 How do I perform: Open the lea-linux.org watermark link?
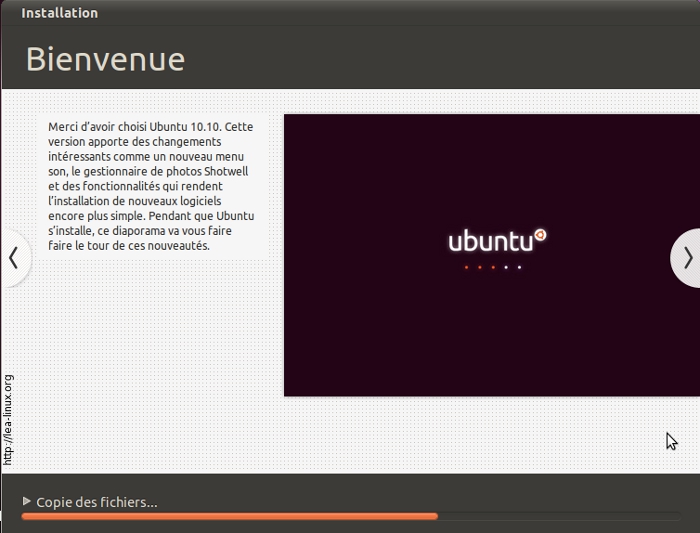tap(8, 419)
